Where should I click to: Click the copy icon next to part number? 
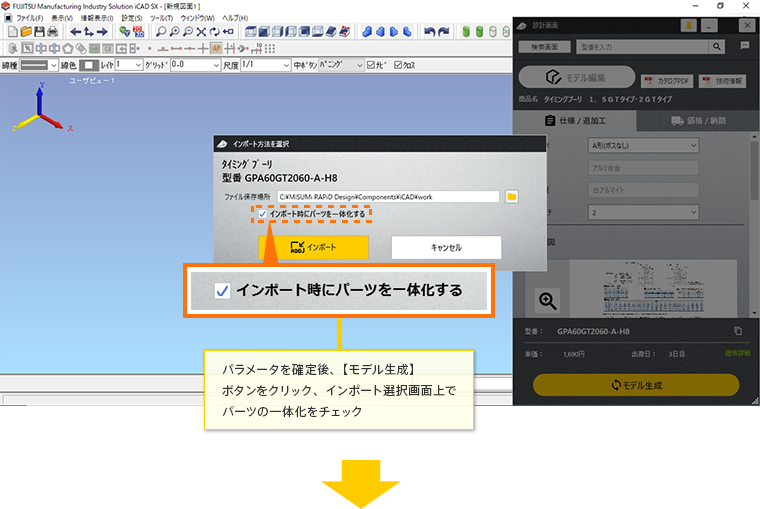(738, 330)
